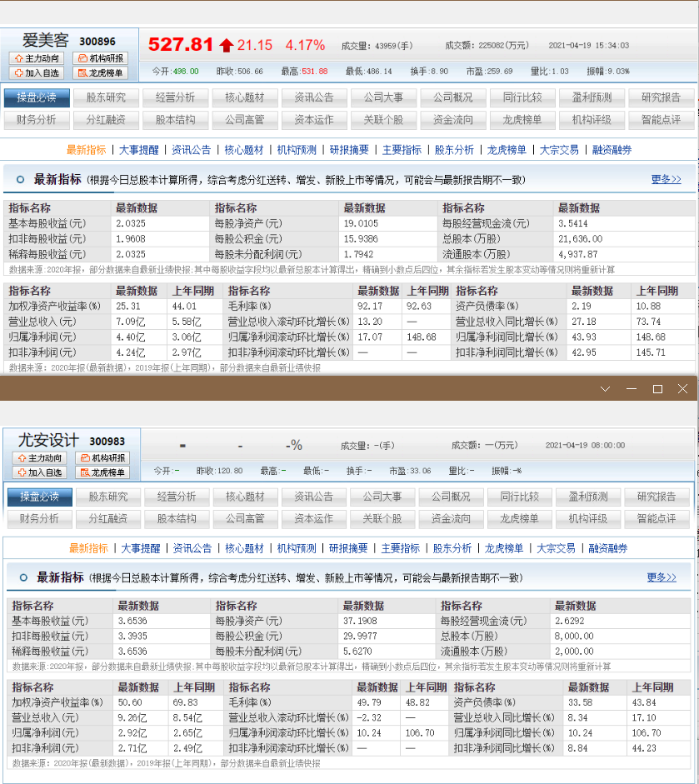The image size is (699, 784).
Task: Click 机构研报 button for 爱美客
Action: coord(101,58)
